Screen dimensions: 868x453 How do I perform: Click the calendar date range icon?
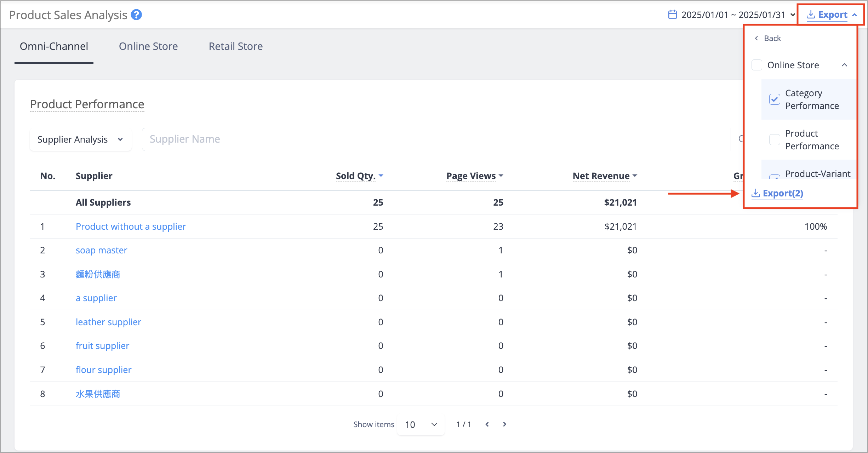672,15
